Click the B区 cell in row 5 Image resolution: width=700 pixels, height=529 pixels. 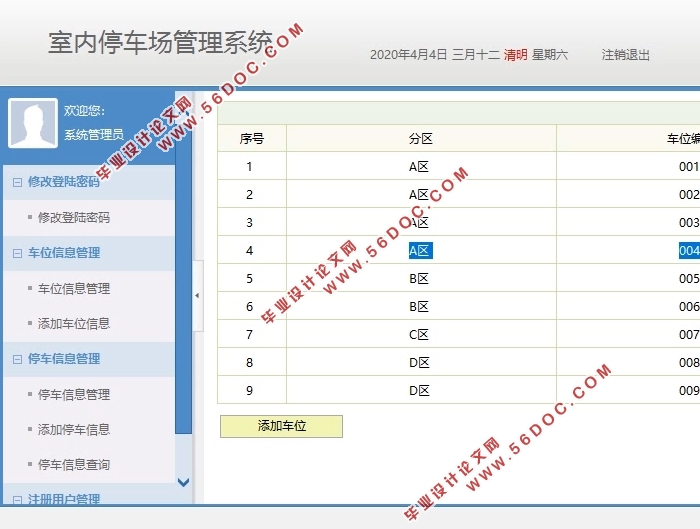[x=419, y=279]
